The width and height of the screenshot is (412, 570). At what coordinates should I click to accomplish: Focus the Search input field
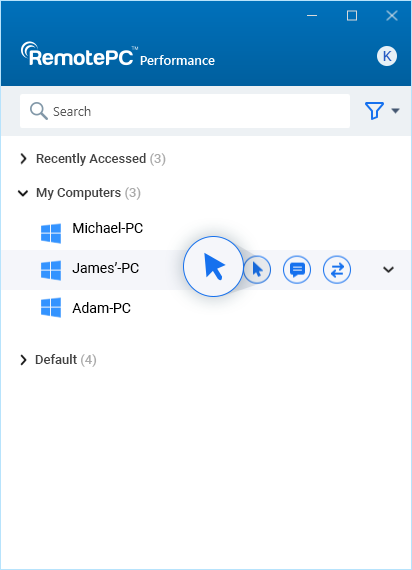click(x=185, y=111)
